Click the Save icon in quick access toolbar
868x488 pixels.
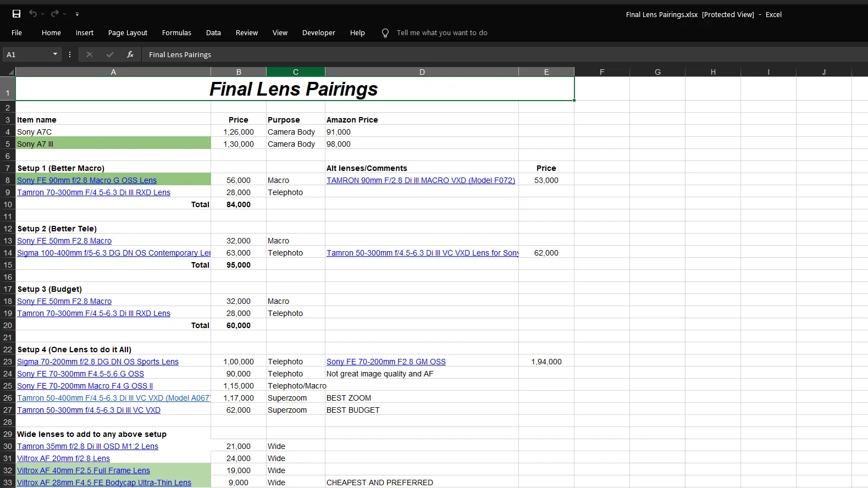click(x=16, y=14)
